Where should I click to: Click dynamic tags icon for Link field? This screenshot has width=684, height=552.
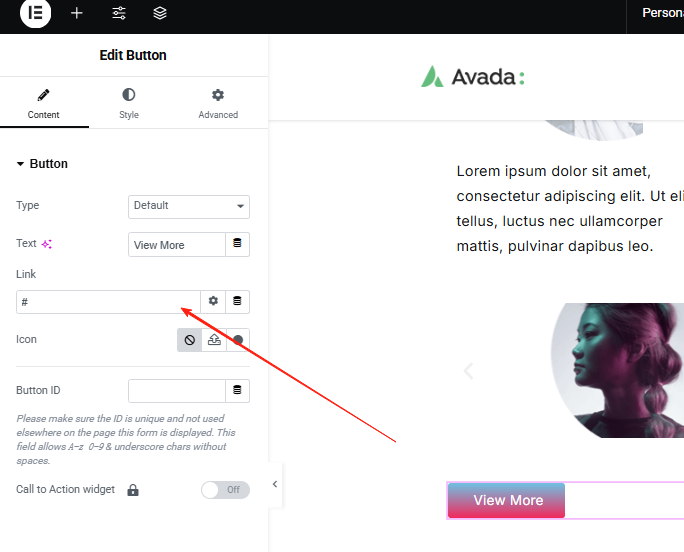coord(237,301)
